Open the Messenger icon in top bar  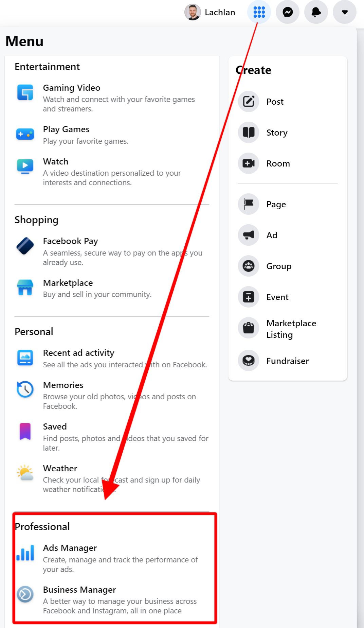288,12
